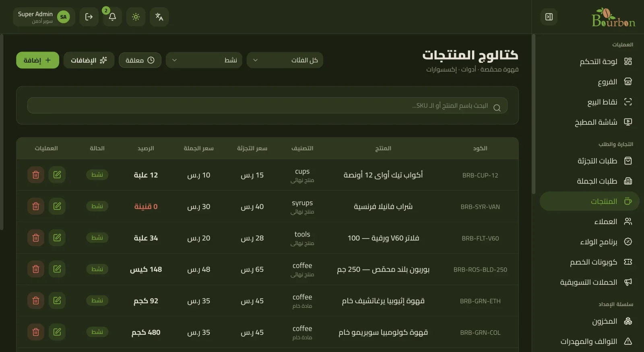Delete the BRB-ROS-BLD-250 product row
This screenshot has height=352, width=644.
coord(36,269)
